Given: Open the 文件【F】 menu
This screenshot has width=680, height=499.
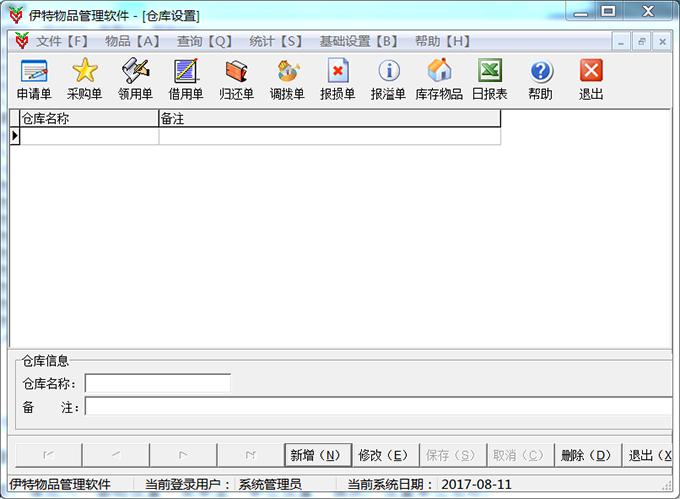Looking at the screenshot, I should tap(62, 41).
